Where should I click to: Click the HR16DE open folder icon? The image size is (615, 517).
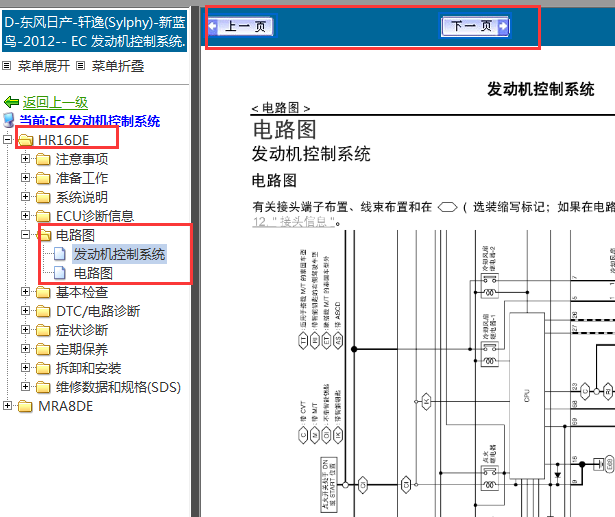[x=25, y=140]
